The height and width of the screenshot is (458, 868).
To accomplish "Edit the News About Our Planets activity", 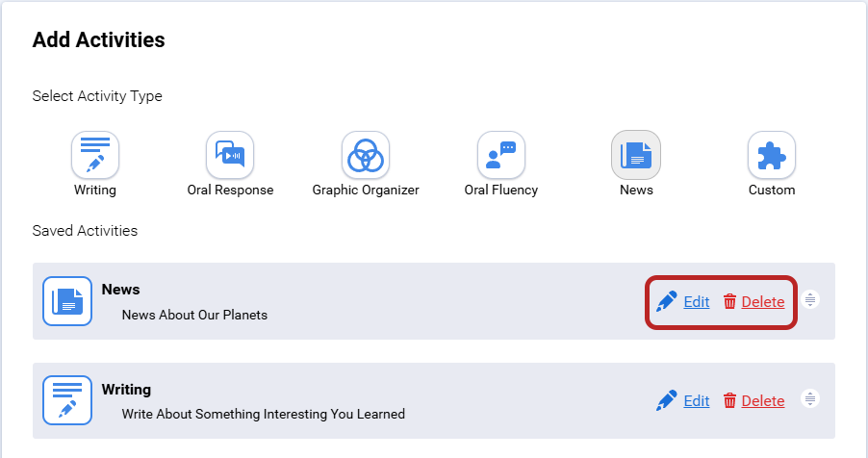I will pos(697,302).
